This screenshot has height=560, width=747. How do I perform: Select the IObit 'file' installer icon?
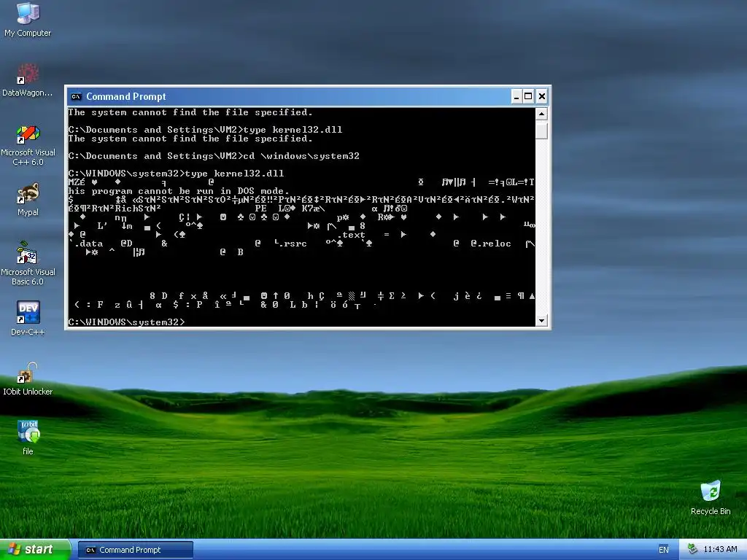pyautogui.click(x=28, y=437)
